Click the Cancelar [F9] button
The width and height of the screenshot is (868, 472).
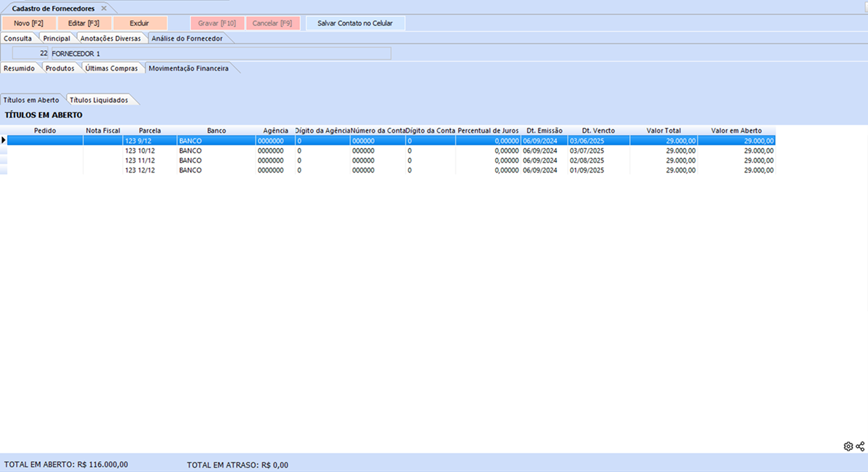click(x=272, y=23)
